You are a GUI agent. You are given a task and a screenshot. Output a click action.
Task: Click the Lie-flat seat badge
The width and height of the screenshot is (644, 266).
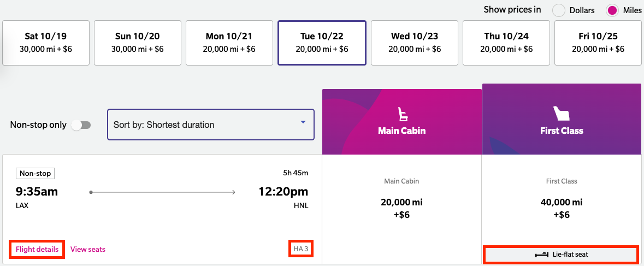561,255
